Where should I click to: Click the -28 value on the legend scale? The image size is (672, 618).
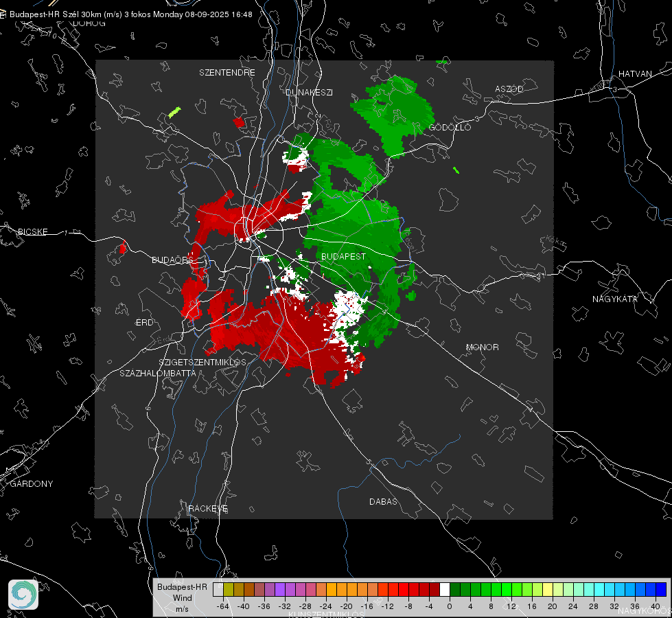click(305, 606)
